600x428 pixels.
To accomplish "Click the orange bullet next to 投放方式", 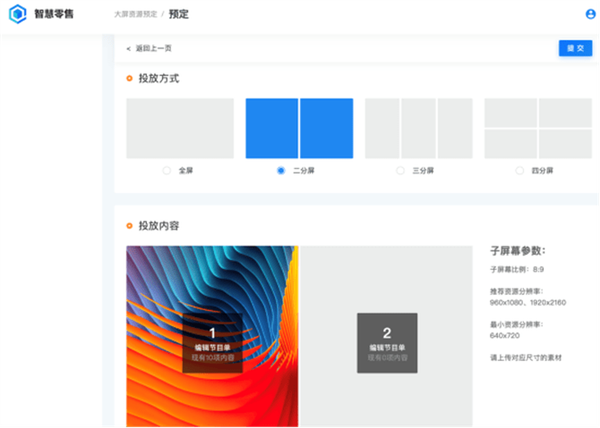I will (129, 78).
